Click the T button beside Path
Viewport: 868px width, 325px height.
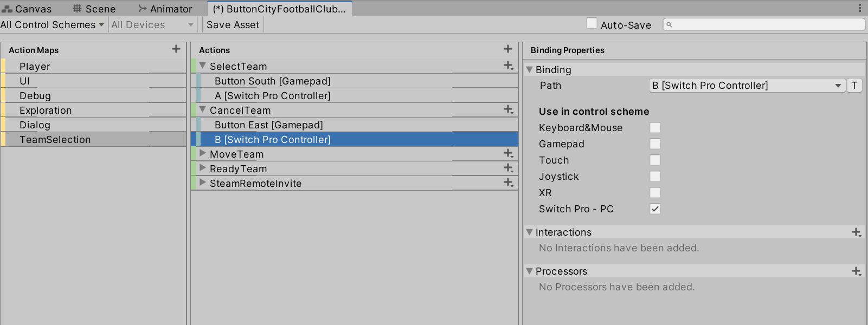pyautogui.click(x=854, y=86)
